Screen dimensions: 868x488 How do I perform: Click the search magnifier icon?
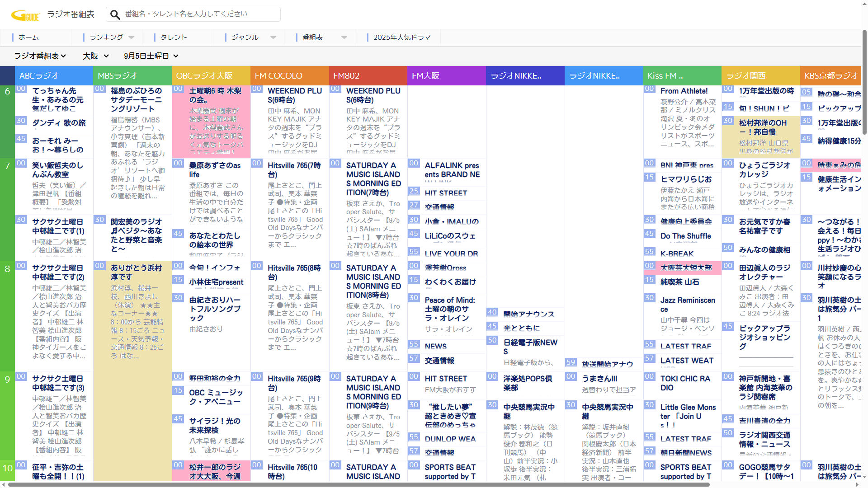pos(115,15)
